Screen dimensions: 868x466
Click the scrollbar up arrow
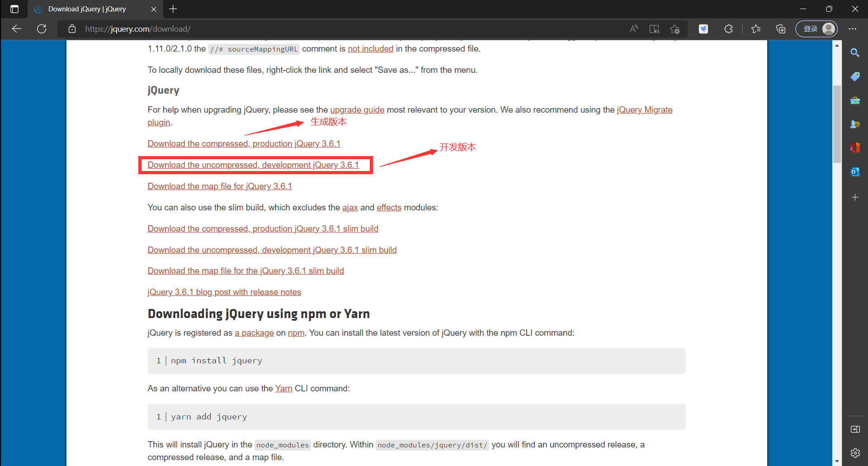click(x=837, y=45)
